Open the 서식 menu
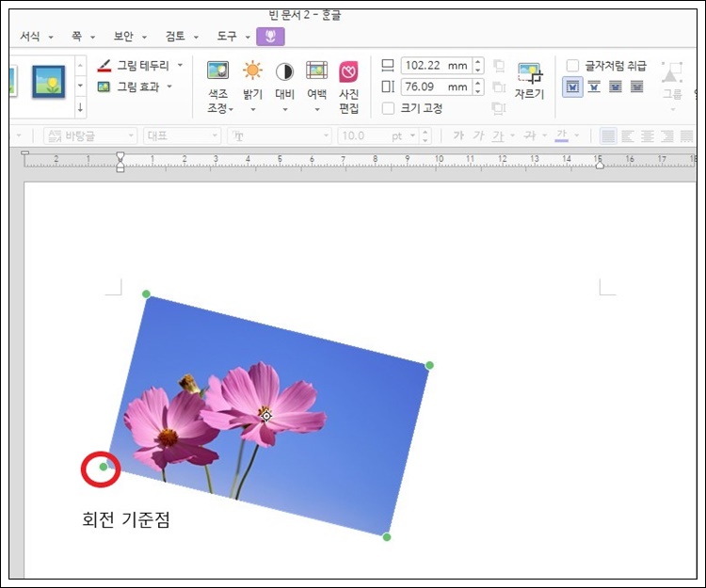Viewport: 706px width, 588px height. tap(36, 37)
